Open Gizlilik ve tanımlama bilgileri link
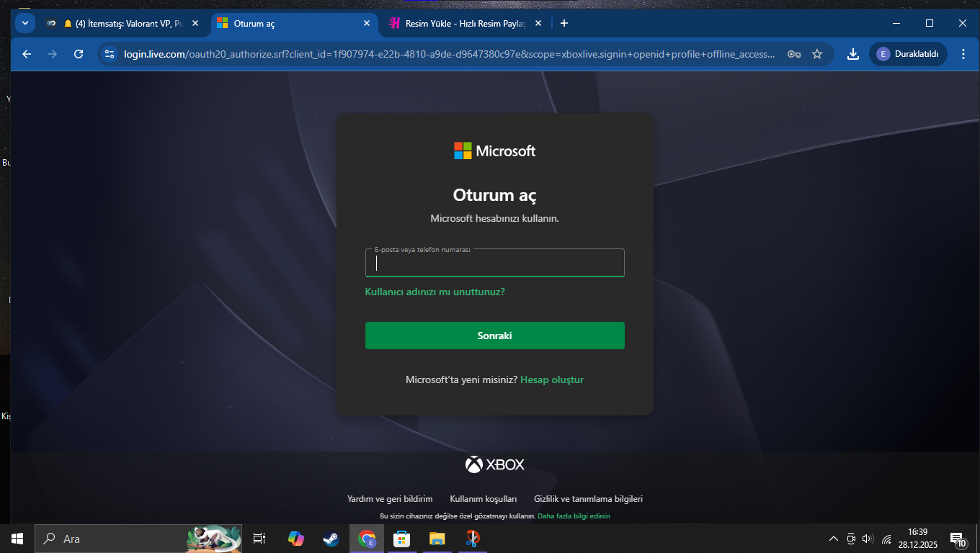 click(x=588, y=499)
